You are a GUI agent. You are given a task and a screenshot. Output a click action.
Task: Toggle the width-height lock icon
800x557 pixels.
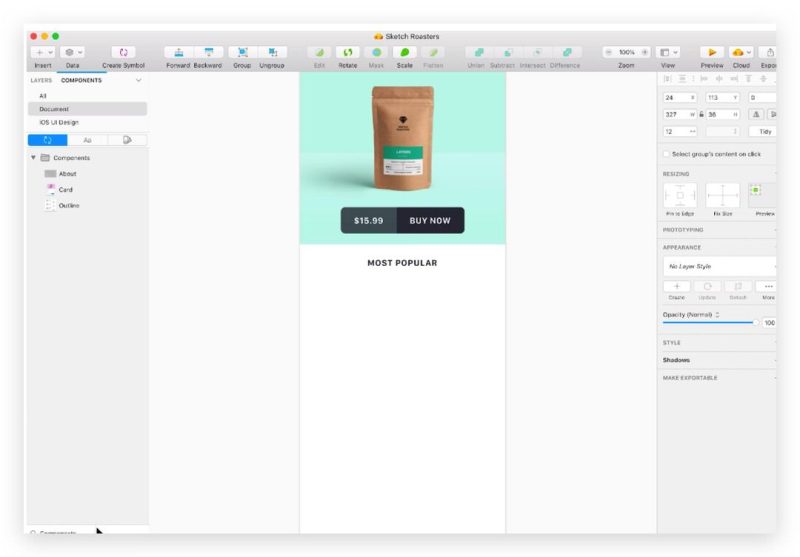tap(701, 115)
